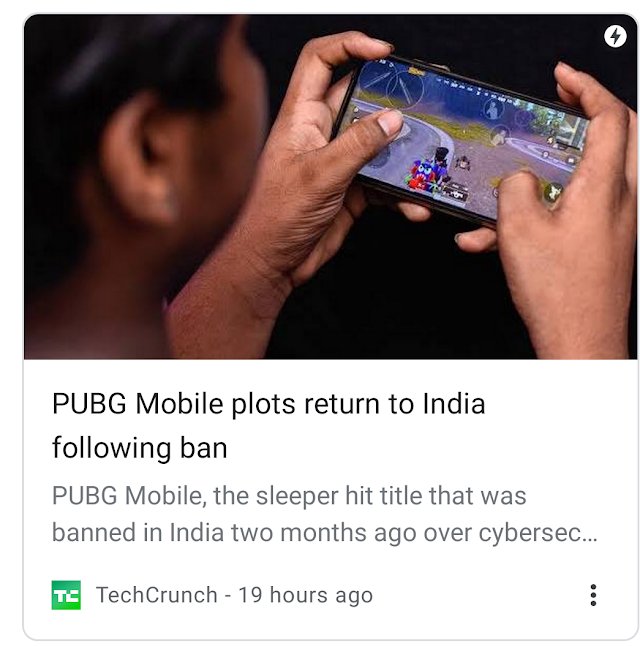The image size is (640, 646).
Task: Click the word 'India' in the headline
Action: pos(454,404)
